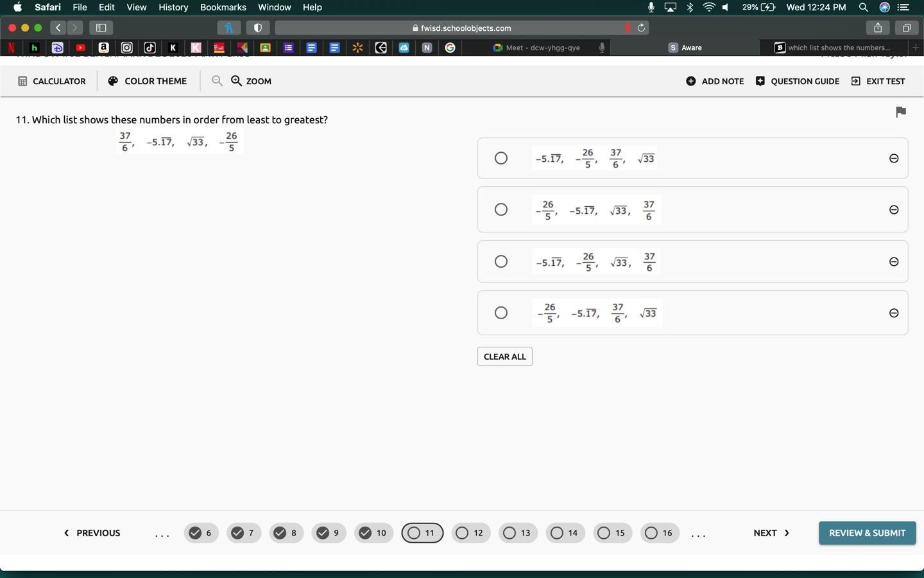Click the Safari address bar
Viewport: 924px width, 578px height.
tap(462, 28)
